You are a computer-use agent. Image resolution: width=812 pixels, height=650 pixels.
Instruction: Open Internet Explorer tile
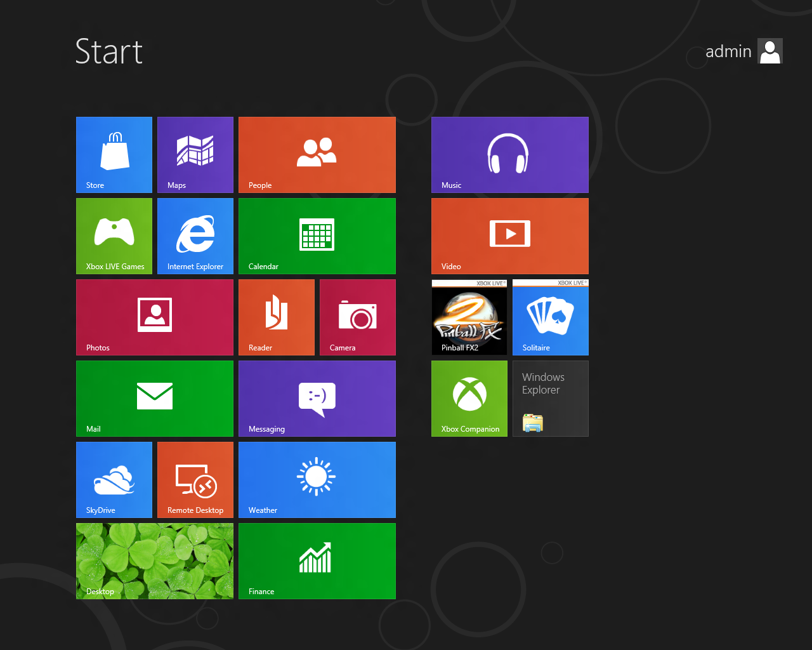coord(195,236)
